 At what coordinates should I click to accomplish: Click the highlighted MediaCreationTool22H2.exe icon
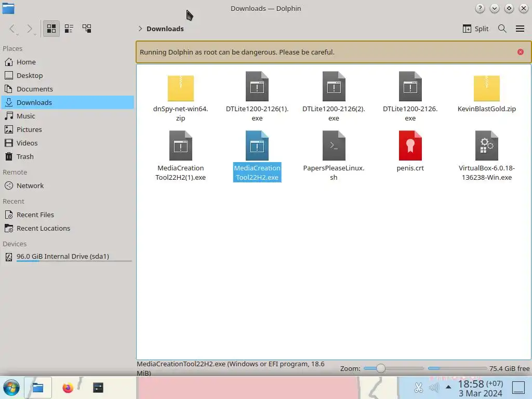[257, 145]
